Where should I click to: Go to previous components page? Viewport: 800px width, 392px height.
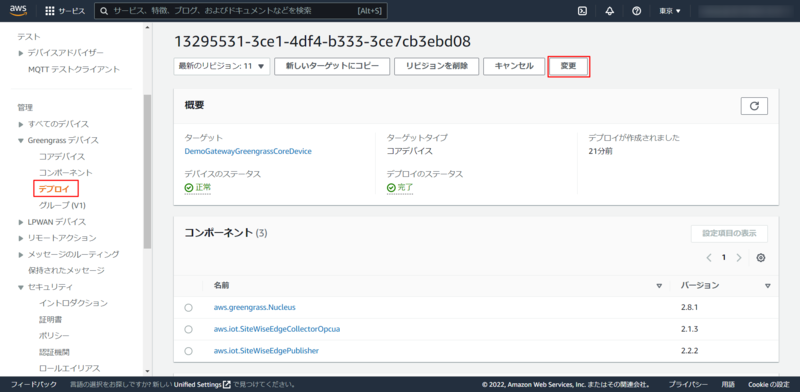click(709, 258)
